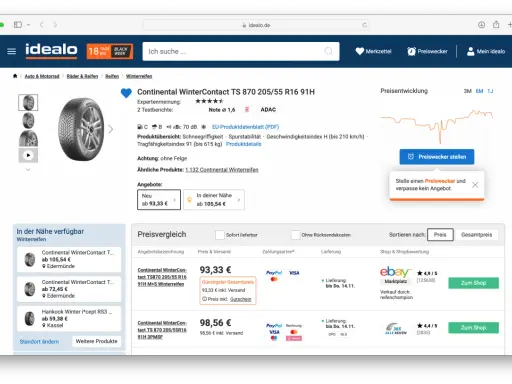Click the 93,33 € price

click(215, 270)
